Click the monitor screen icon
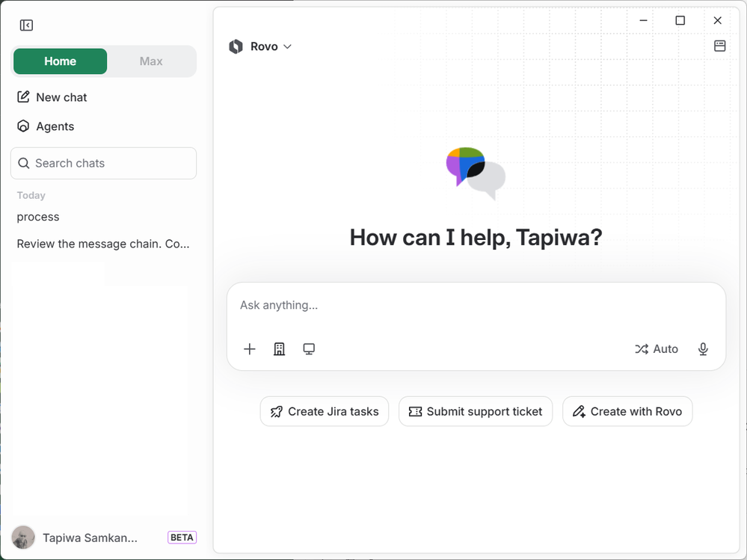Viewport: 747px width, 560px height. (309, 349)
